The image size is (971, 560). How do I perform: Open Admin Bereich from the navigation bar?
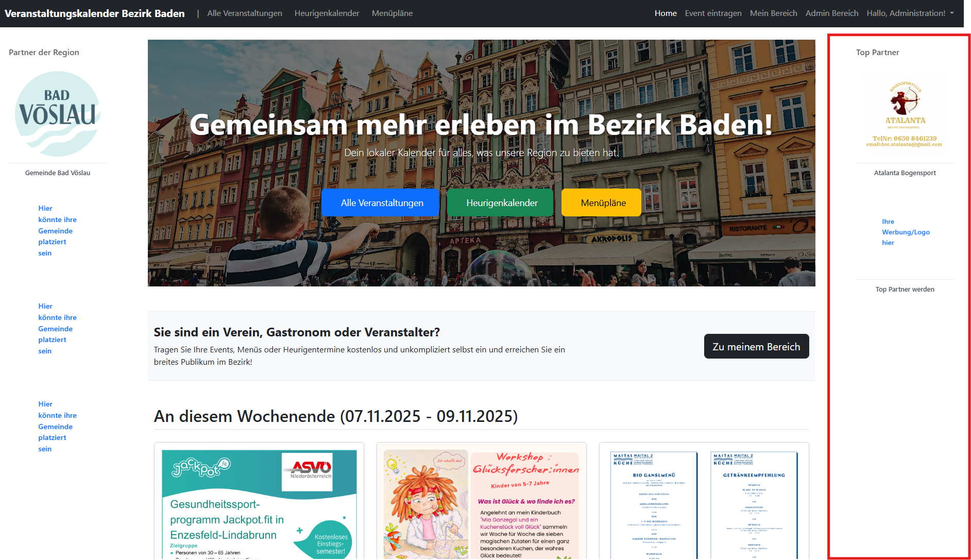pyautogui.click(x=831, y=13)
